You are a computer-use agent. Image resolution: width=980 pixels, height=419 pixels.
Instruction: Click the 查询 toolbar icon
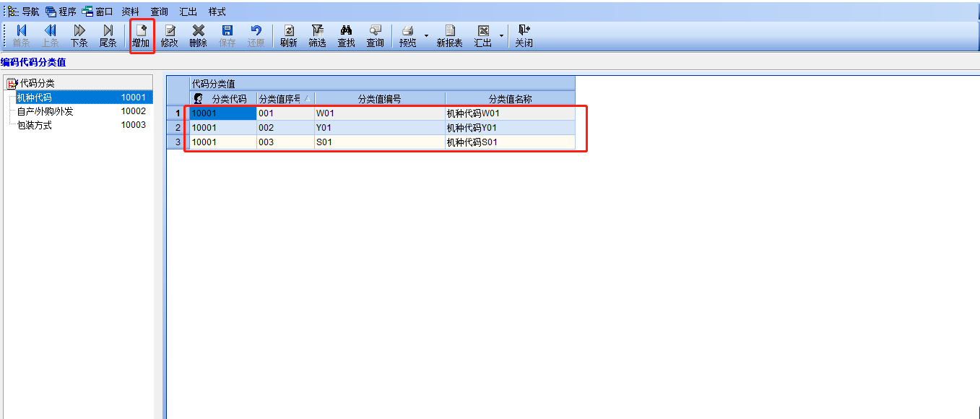point(376,36)
